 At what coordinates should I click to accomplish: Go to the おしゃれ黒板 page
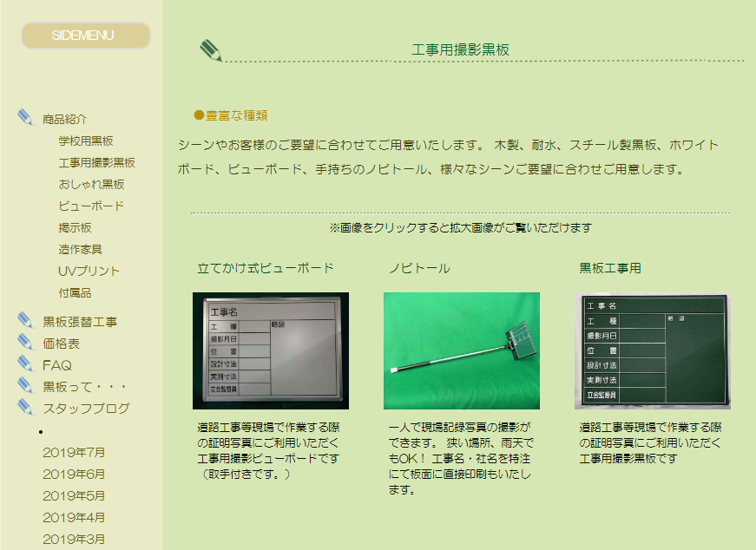91,184
